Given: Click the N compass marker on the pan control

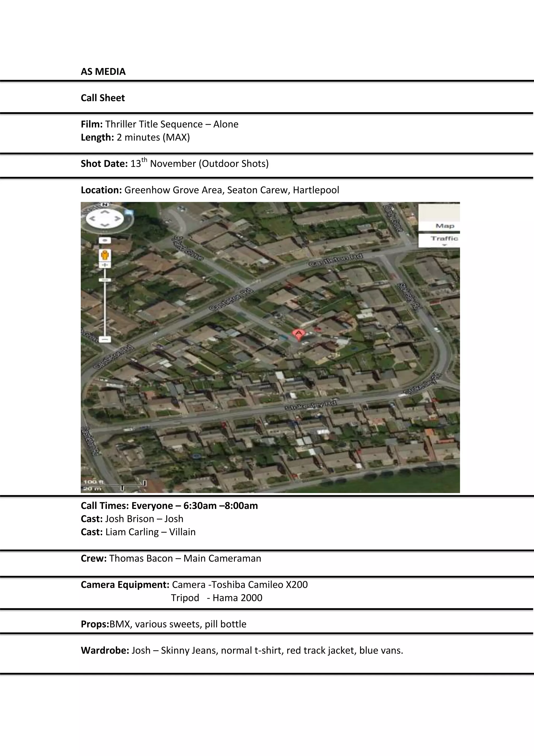Looking at the screenshot, I should 105,205.
